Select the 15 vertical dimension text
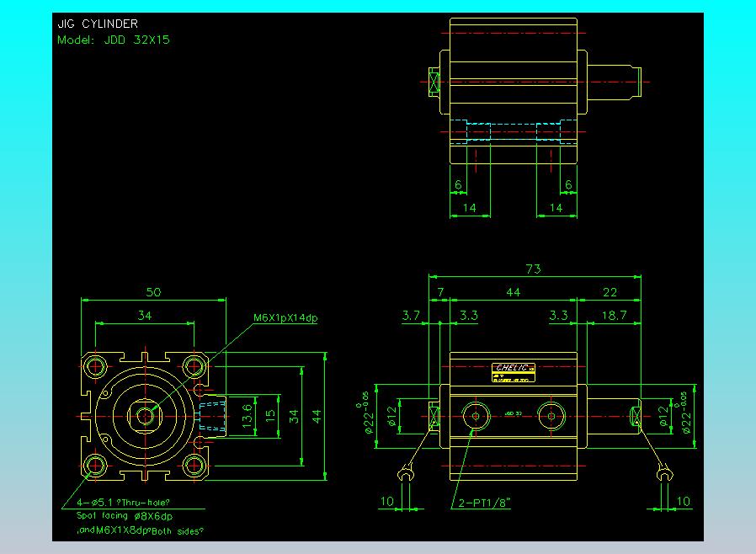The image size is (756, 554). pyautogui.click(x=269, y=416)
